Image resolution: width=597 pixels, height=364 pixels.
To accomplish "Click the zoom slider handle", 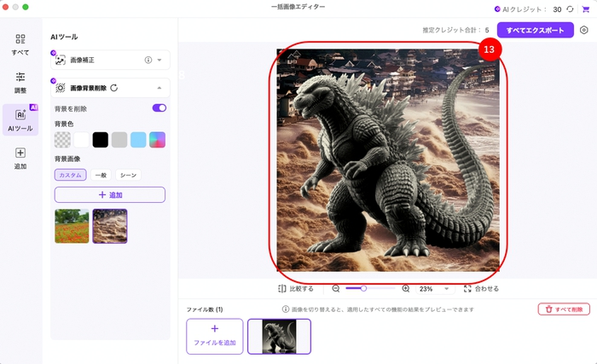I will pyautogui.click(x=363, y=289).
